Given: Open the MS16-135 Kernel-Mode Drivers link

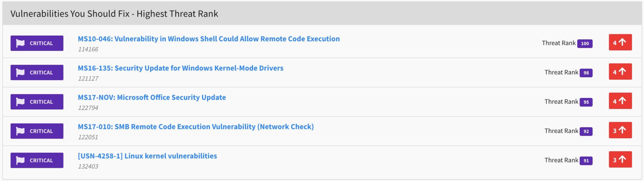Looking at the screenshot, I should (x=180, y=68).
